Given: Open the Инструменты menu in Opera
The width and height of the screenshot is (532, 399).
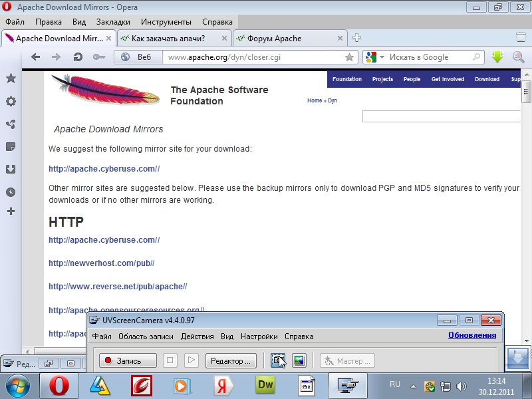Looking at the screenshot, I should pyautogui.click(x=166, y=22).
